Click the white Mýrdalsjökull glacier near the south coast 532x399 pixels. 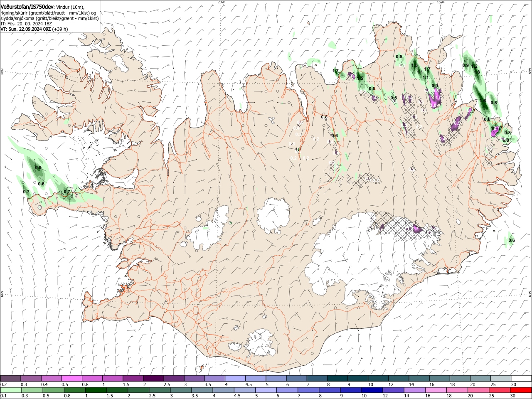260,343
